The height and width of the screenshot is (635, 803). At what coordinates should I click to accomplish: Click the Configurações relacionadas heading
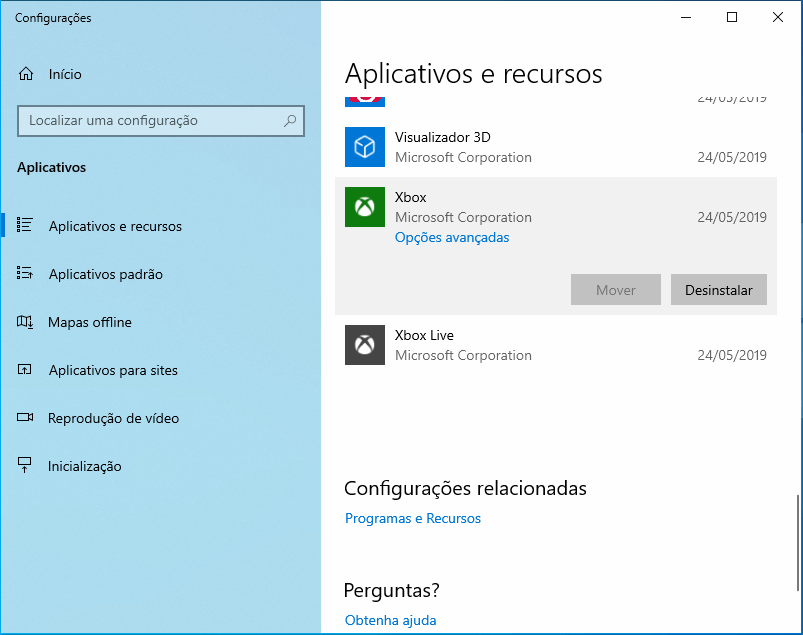(465, 488)
